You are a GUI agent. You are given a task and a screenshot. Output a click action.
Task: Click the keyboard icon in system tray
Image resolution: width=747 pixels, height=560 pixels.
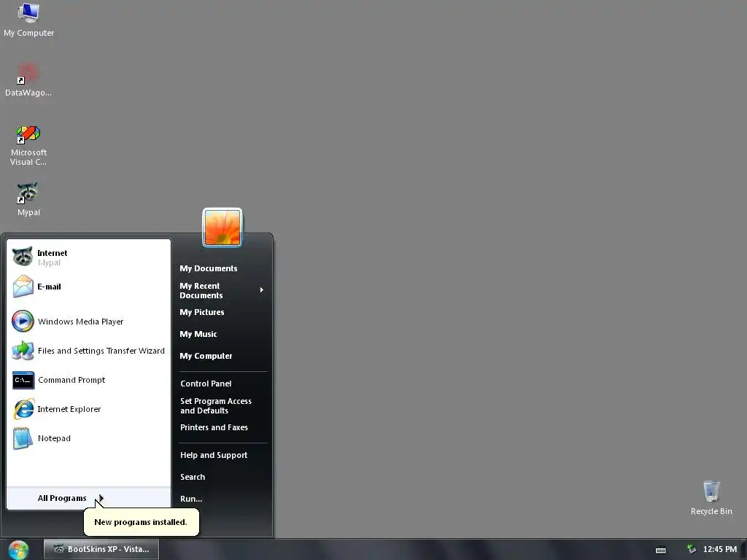tap(661, 550)
